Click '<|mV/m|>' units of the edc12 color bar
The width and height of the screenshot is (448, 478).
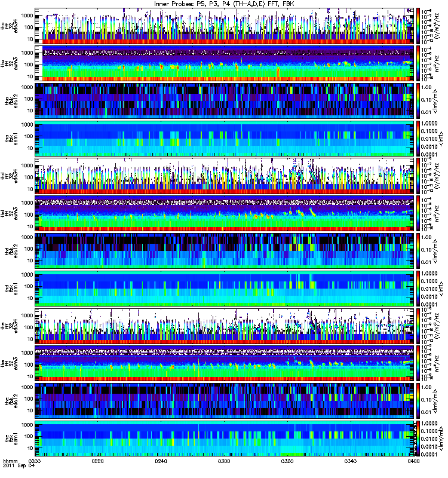click(436, 401)
